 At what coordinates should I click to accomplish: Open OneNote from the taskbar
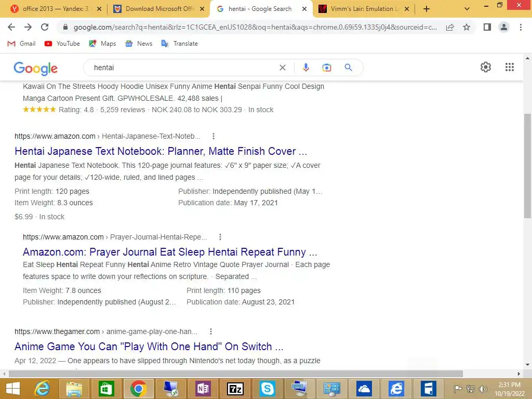click(x=203, y=389)
